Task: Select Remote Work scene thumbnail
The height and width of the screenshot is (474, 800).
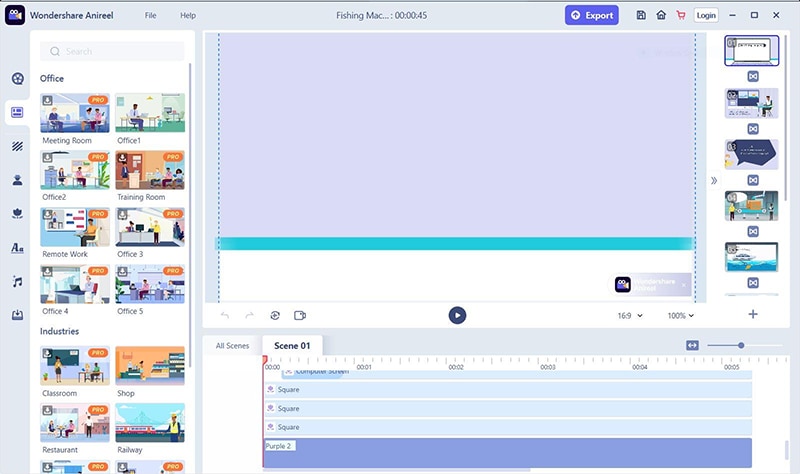Action: [x=75, y=227]
